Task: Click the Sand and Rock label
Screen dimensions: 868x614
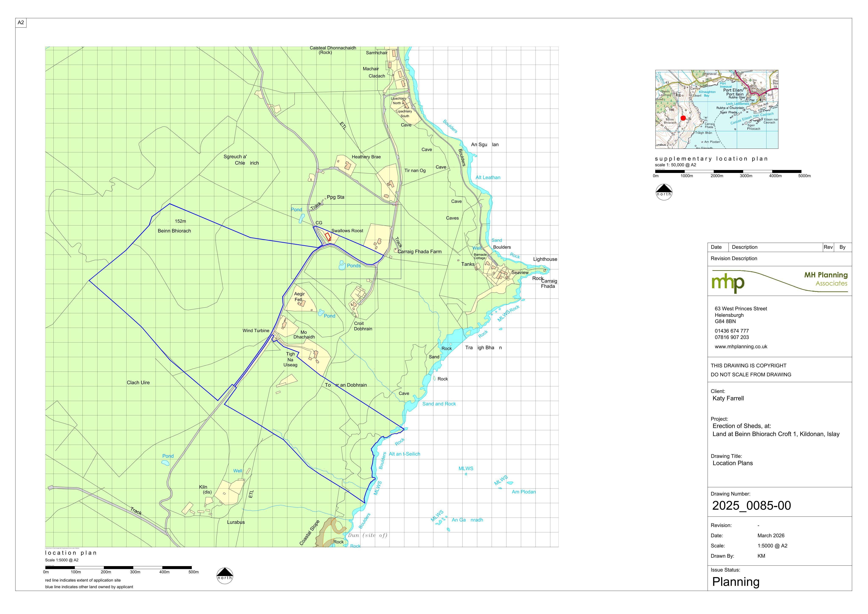Action: click(x=439, y=404)
